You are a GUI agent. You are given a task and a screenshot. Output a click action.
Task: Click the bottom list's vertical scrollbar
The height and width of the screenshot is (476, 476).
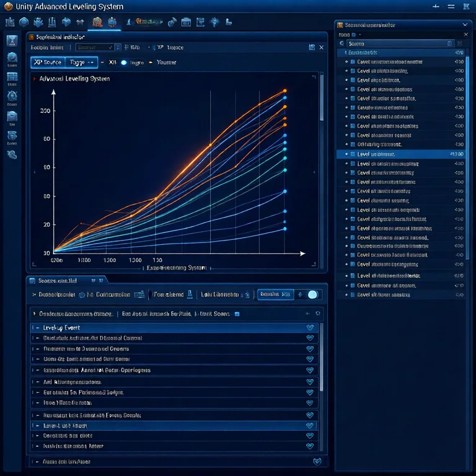pyautogui.click(x=322, y=358)
